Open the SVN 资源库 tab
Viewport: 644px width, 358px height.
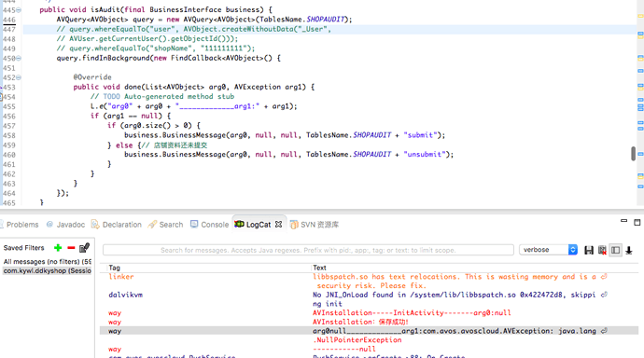(x=315, y=225)
